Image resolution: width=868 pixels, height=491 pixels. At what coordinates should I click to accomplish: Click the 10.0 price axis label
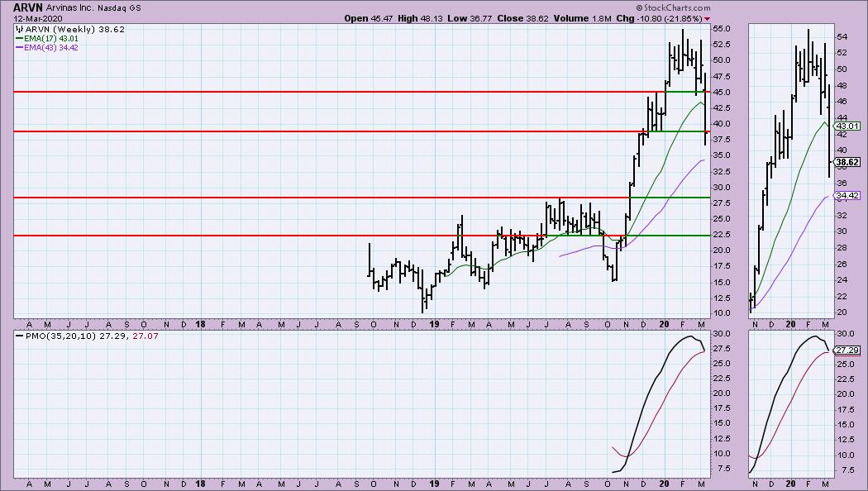click(722, 312)
